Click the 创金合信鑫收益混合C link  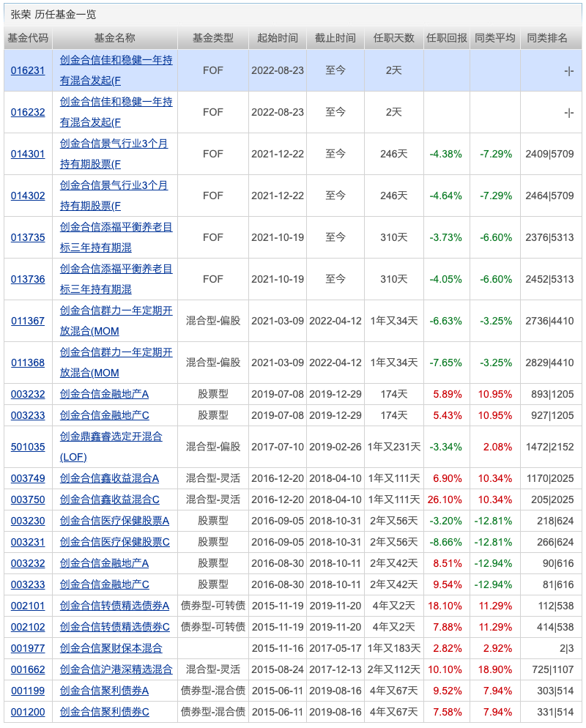(109, 499)
